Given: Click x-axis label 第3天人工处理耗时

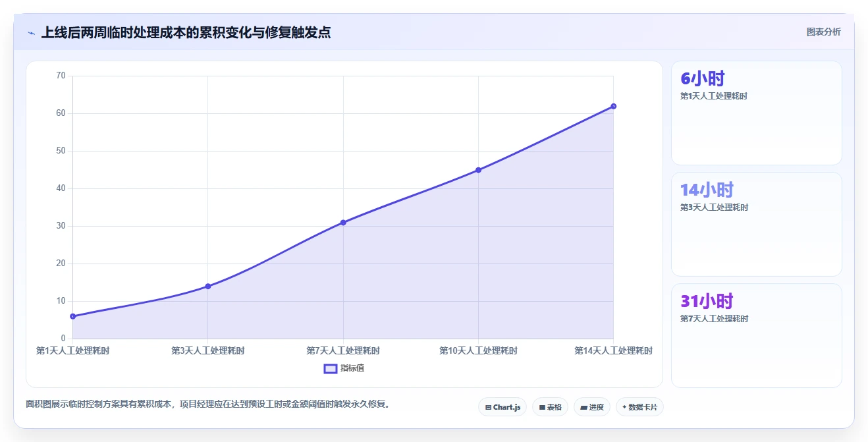Looking at the screenshot, I should (x=207, y=350).
